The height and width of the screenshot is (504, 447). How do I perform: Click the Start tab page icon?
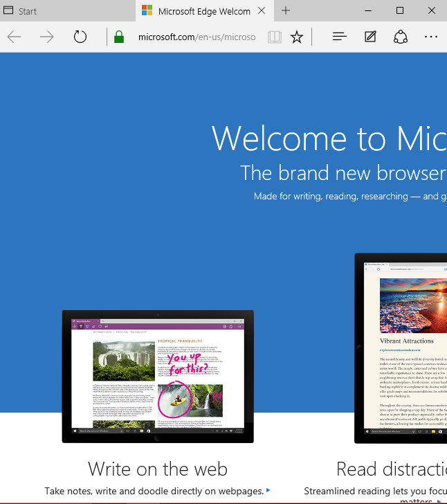8,10
